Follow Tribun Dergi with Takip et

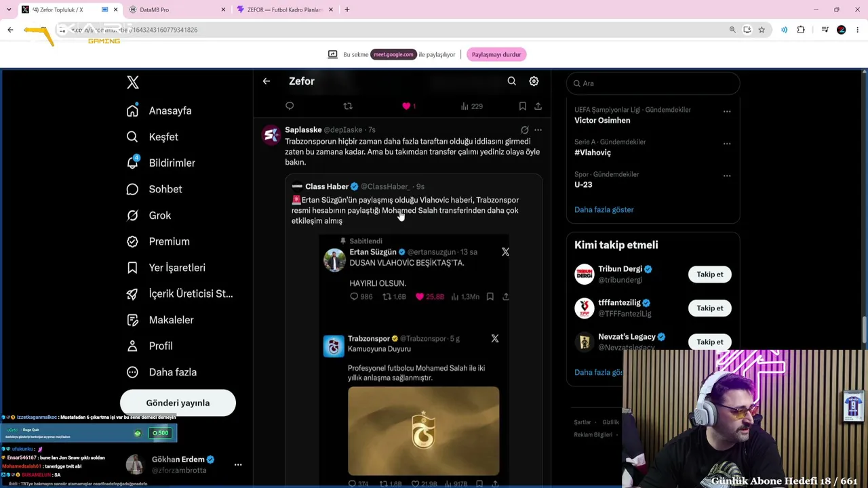[x=710, y=274]
